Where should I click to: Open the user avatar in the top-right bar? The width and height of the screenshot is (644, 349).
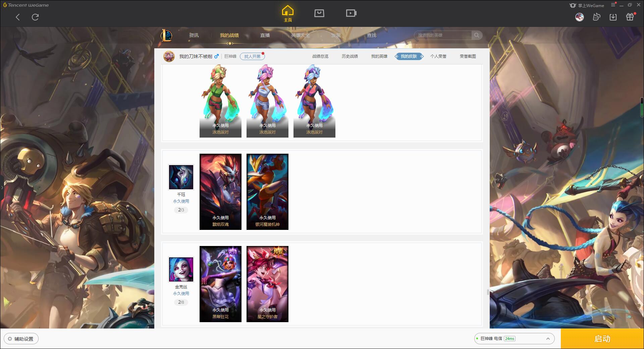coord(579,17)
